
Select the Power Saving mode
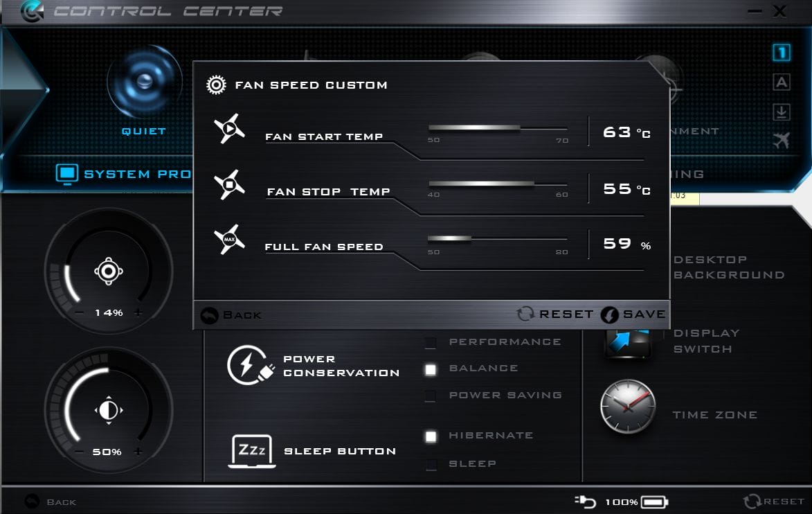431,396
